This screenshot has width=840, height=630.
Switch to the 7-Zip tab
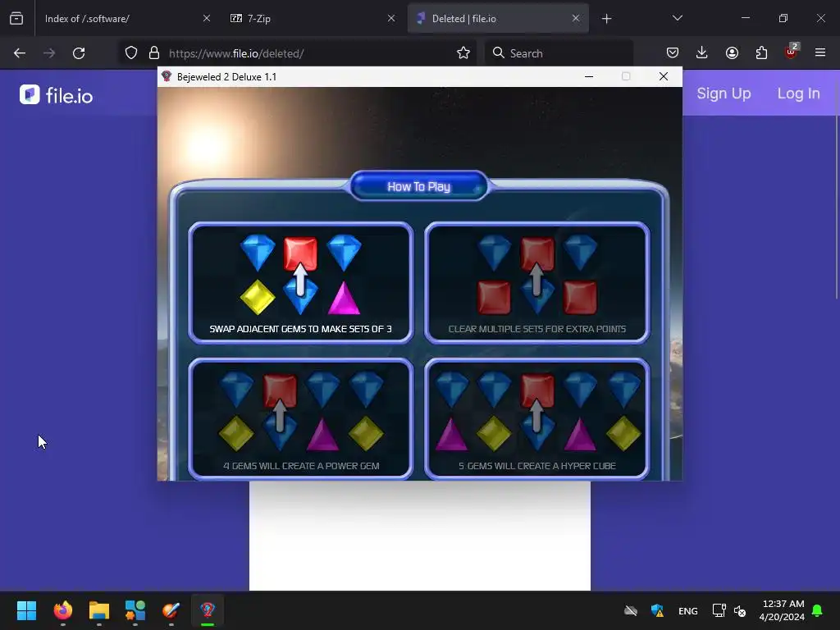tap(312, 19)
